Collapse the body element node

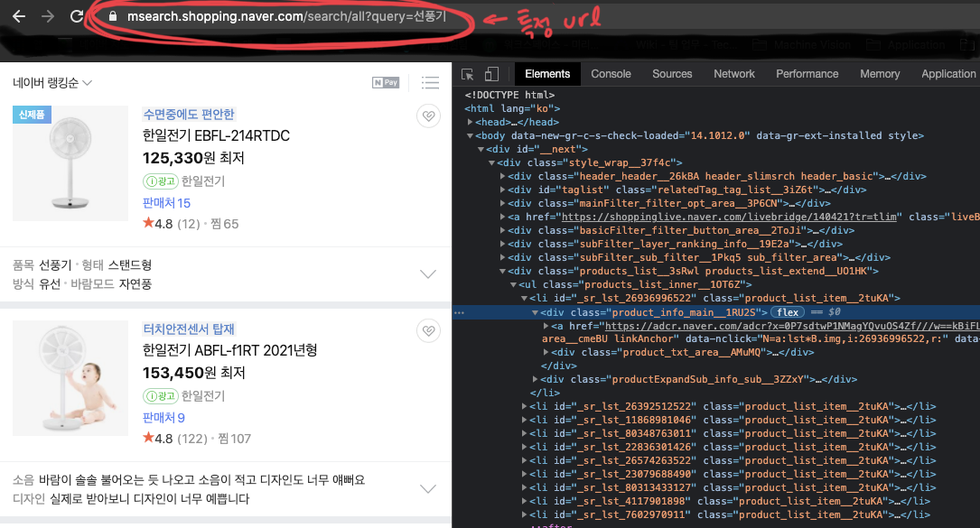pyautogui.click(x=470, y=135)
